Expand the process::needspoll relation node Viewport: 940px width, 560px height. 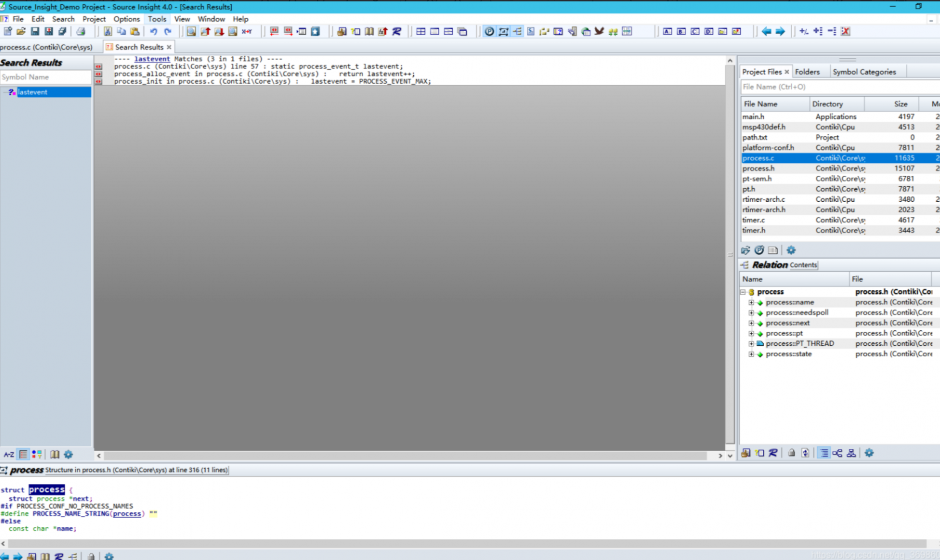coord(751,313)
